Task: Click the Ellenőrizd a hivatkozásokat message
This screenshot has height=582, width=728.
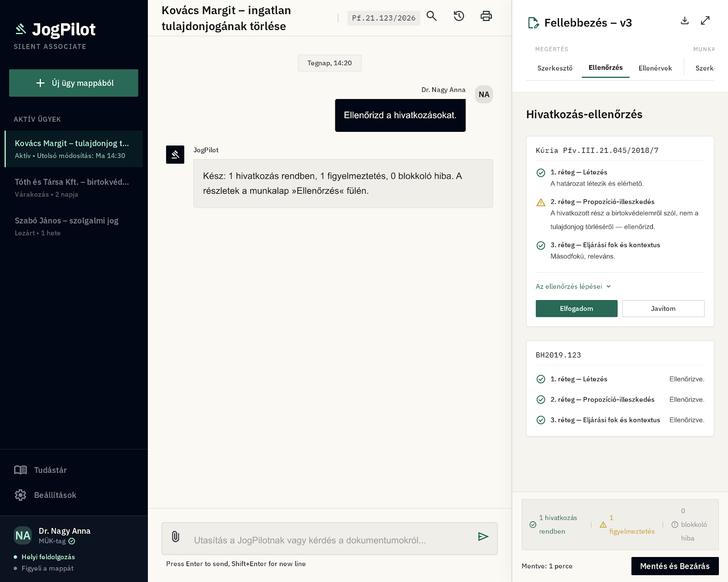Action: click(x=400, y=115)
